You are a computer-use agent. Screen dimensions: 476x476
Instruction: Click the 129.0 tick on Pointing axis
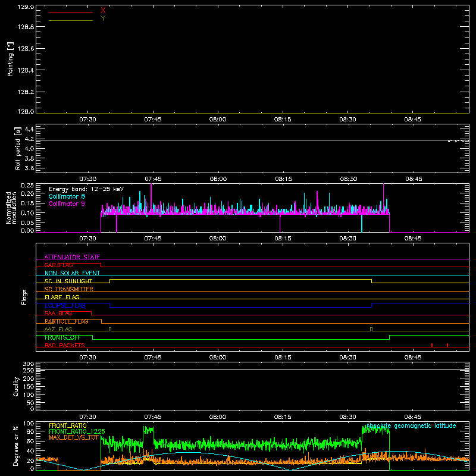tap(26, 7)
